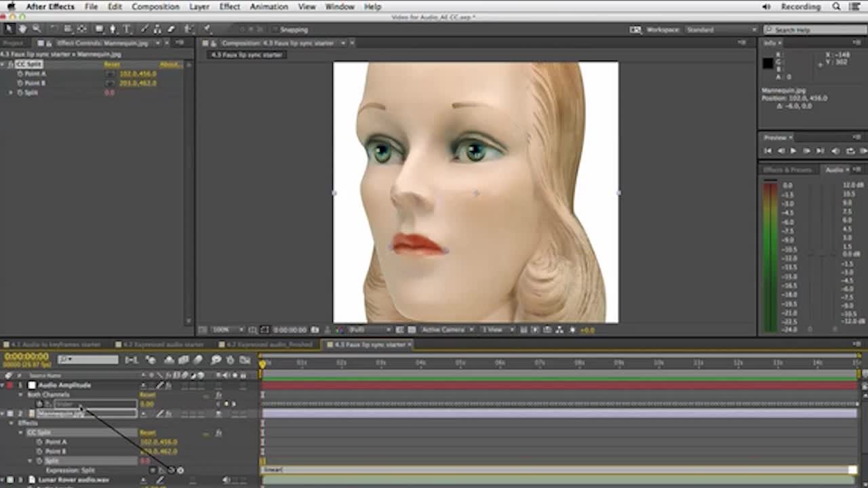
Task: Click Point B crosshair target button
Action: point(111,83)
